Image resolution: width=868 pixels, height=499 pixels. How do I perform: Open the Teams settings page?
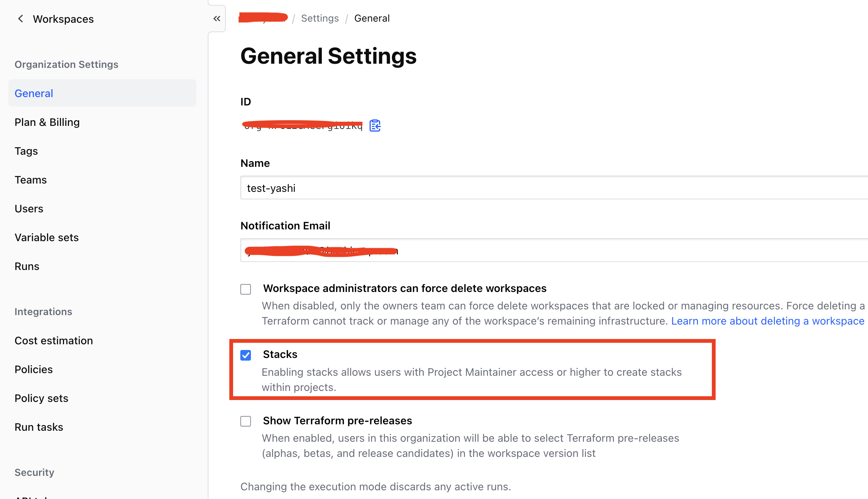click(31, 180)
